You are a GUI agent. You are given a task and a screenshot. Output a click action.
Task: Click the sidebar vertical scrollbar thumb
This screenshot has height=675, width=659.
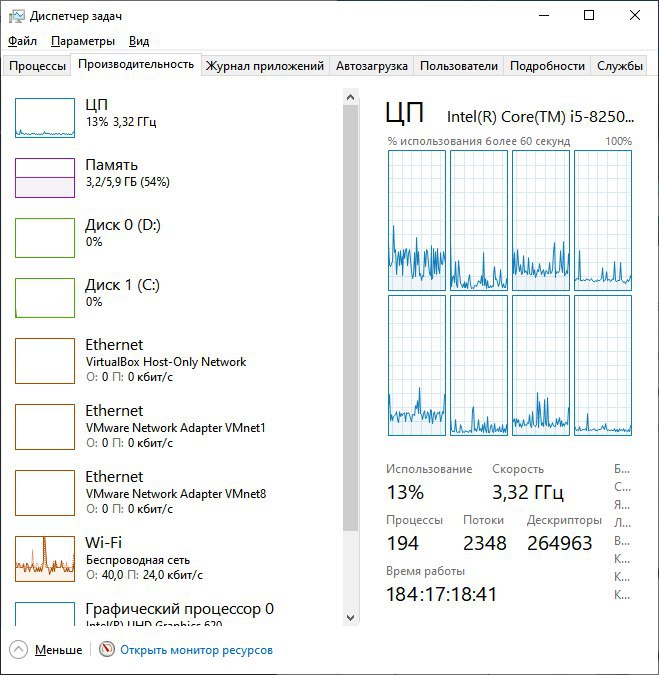point(350,318)
